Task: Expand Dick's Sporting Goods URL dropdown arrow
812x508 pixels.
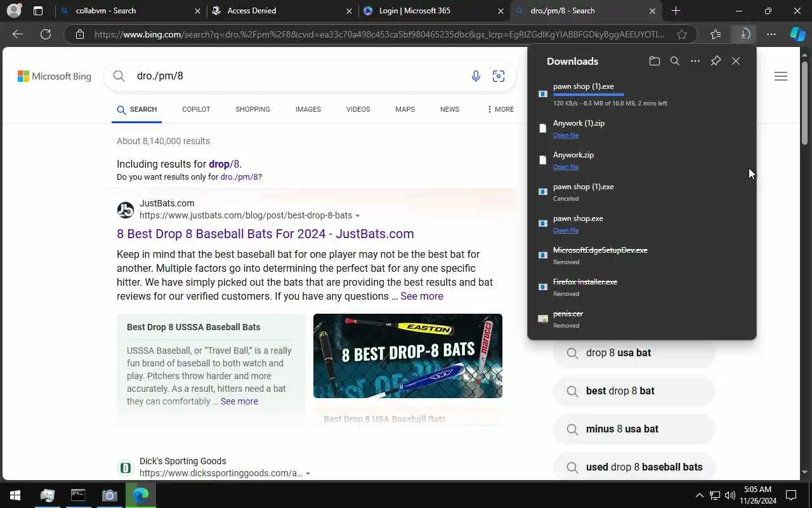Action: pos(308,474)
